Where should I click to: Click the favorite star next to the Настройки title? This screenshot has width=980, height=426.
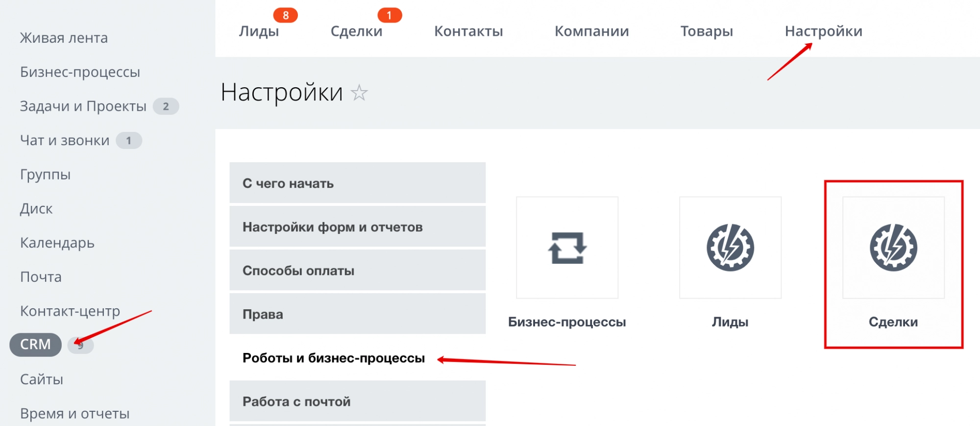(359, 93)
